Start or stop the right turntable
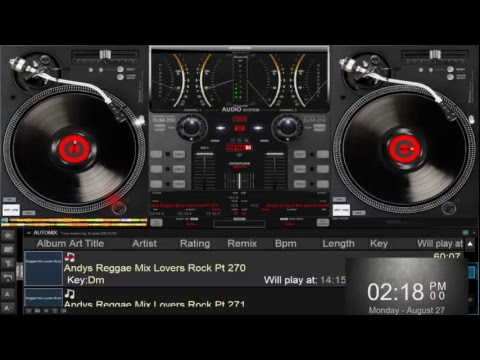The image size is (480, 360). 341,210
